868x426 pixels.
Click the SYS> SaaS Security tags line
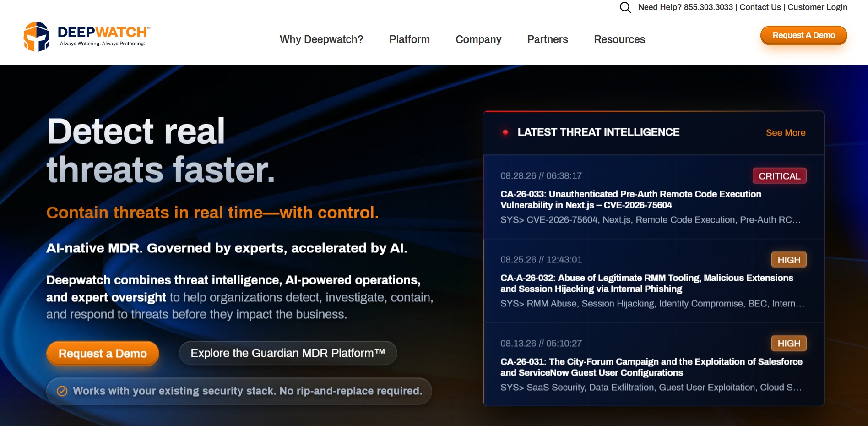[651, 388]
